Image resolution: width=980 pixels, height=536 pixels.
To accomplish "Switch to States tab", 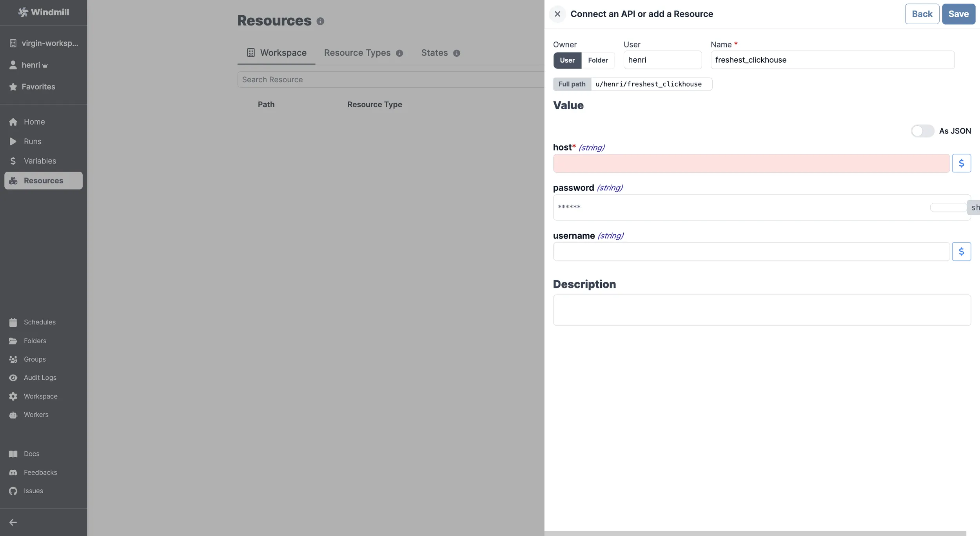I will pyautogui.click(x=434, y=52).
